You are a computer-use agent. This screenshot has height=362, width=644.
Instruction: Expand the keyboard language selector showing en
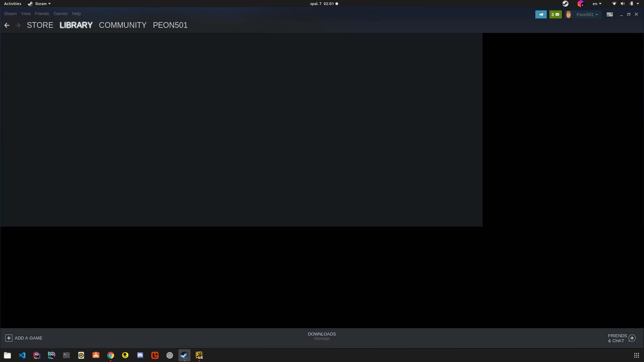tap(597, 4)
